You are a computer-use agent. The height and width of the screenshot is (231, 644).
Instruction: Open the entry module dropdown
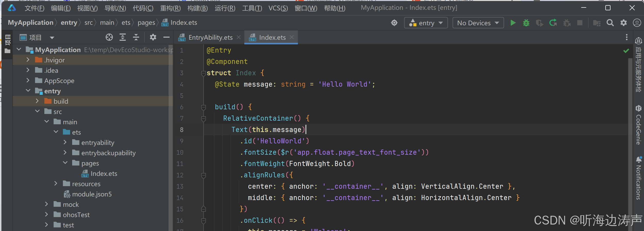point(426,23)
